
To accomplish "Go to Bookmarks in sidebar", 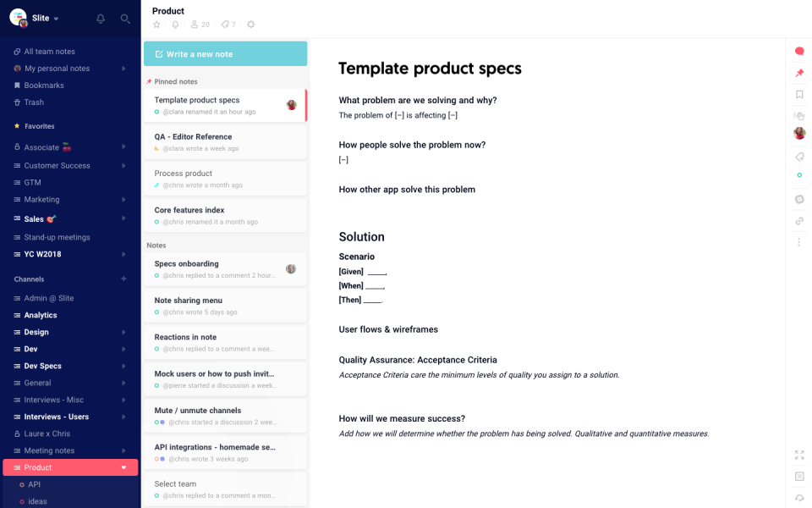I will pyautogui.click(x=44, y=86).
